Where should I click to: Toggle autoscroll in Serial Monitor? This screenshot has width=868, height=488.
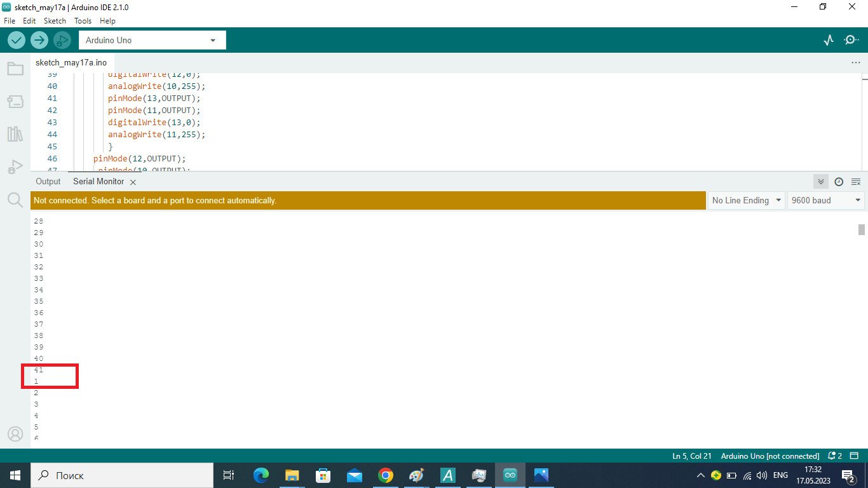click(821, 182)
